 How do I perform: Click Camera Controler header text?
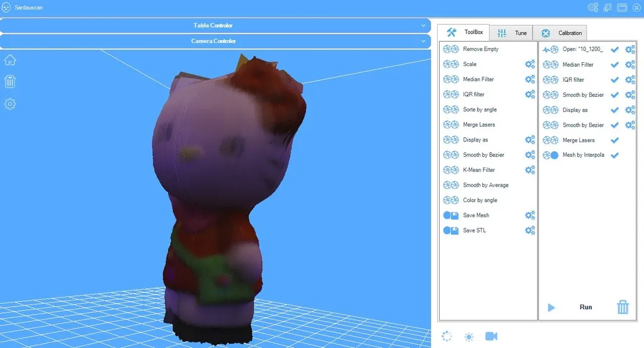(x=213, y=41)
